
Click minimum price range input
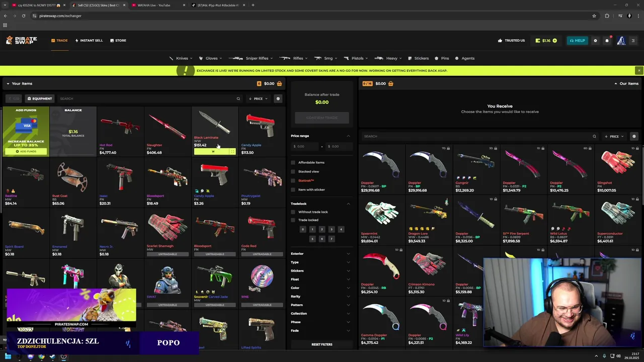point(305,146)
